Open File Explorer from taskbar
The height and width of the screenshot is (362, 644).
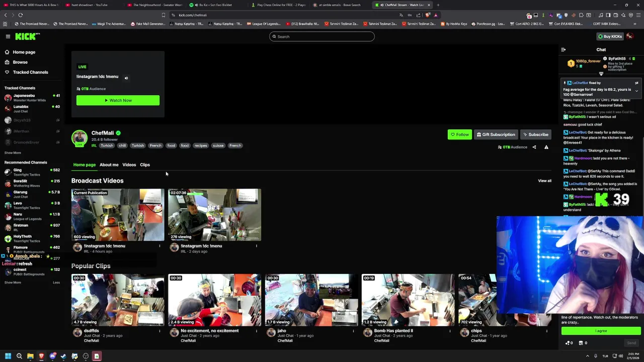pyautogui.click(x=30, y=356)
